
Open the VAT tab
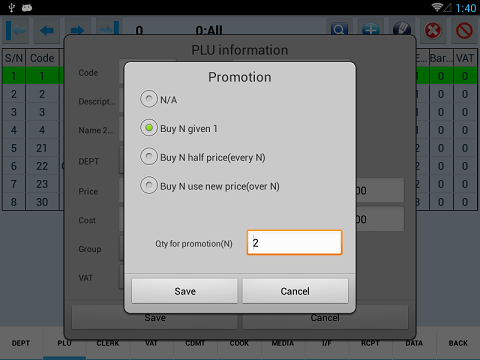(x=151, y=343)
